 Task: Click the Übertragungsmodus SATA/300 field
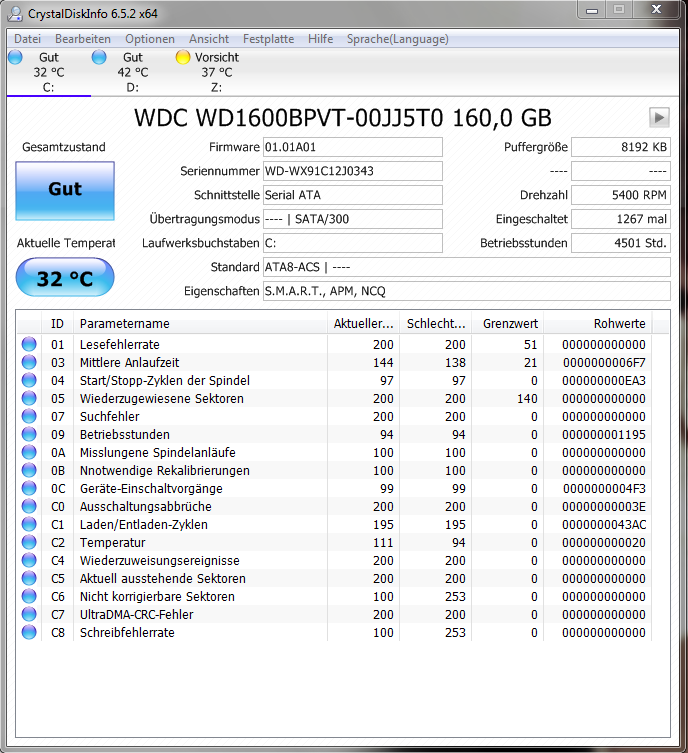pyautogui.click(x=352, y=219)
